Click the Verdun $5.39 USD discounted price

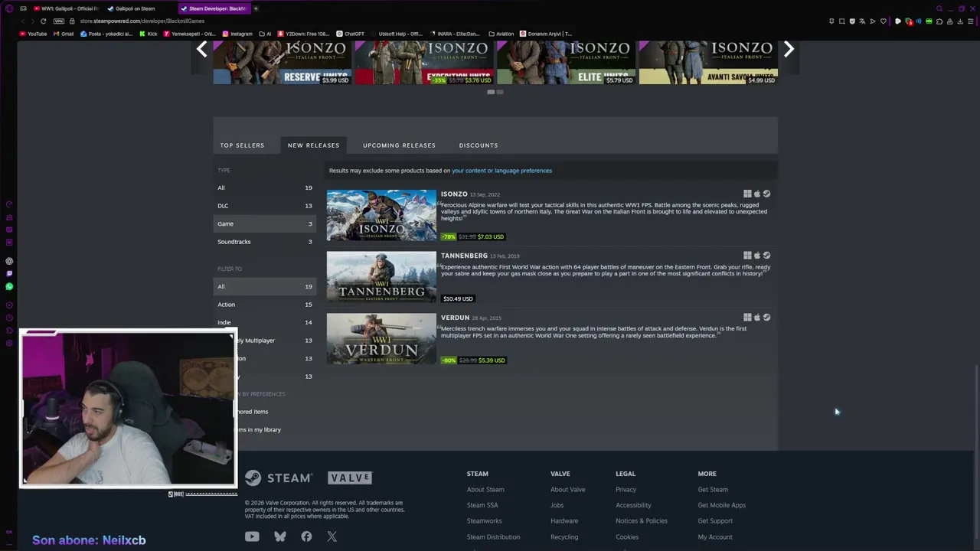[x=491, y=360]
